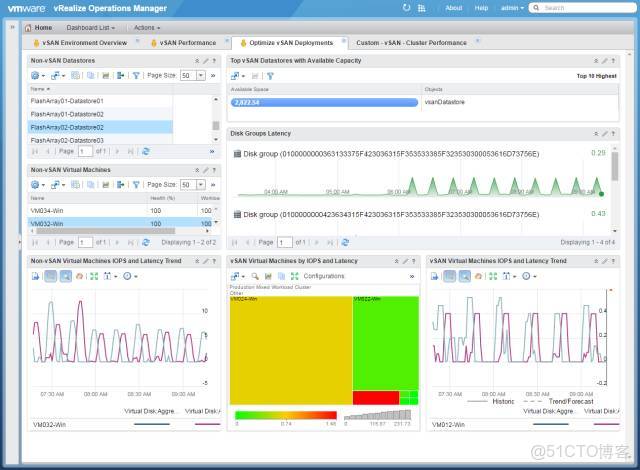Click green-to-red heatmap color legend
The height and width of the screenshot is (470, 640).
[286, 415]
